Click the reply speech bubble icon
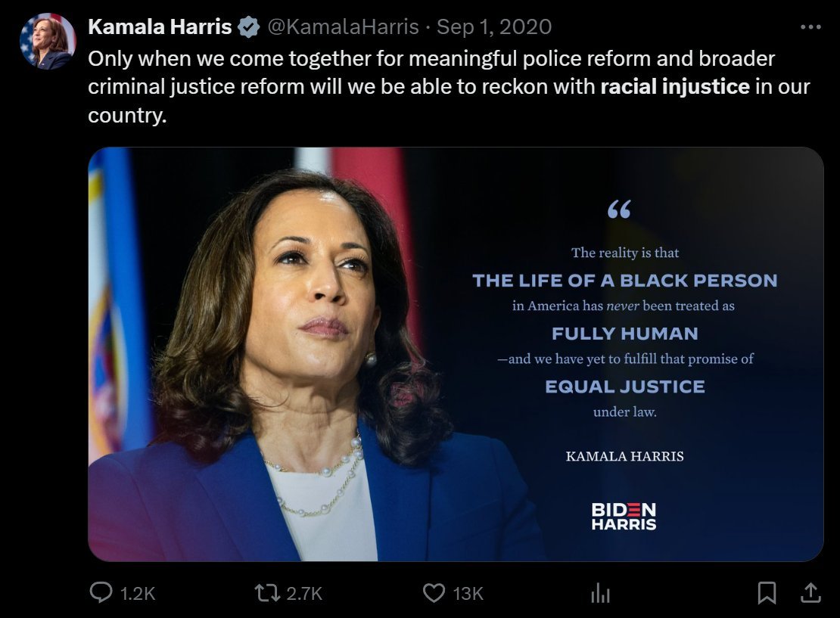This screenshot has height=618, width=840. pos(101,593)
